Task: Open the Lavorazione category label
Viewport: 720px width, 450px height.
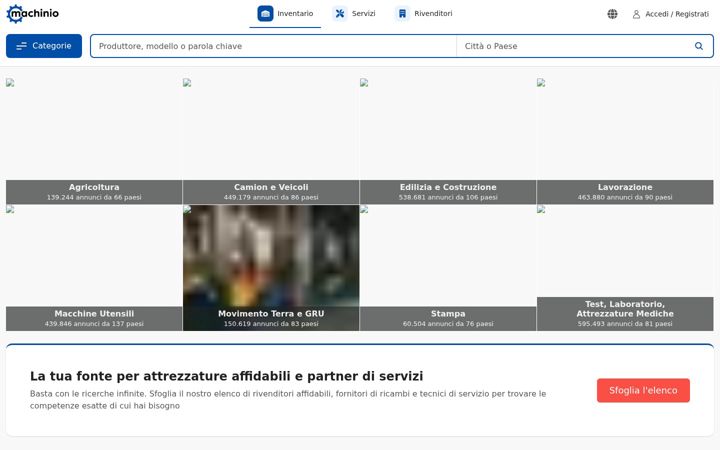Action: pos(625,187)
